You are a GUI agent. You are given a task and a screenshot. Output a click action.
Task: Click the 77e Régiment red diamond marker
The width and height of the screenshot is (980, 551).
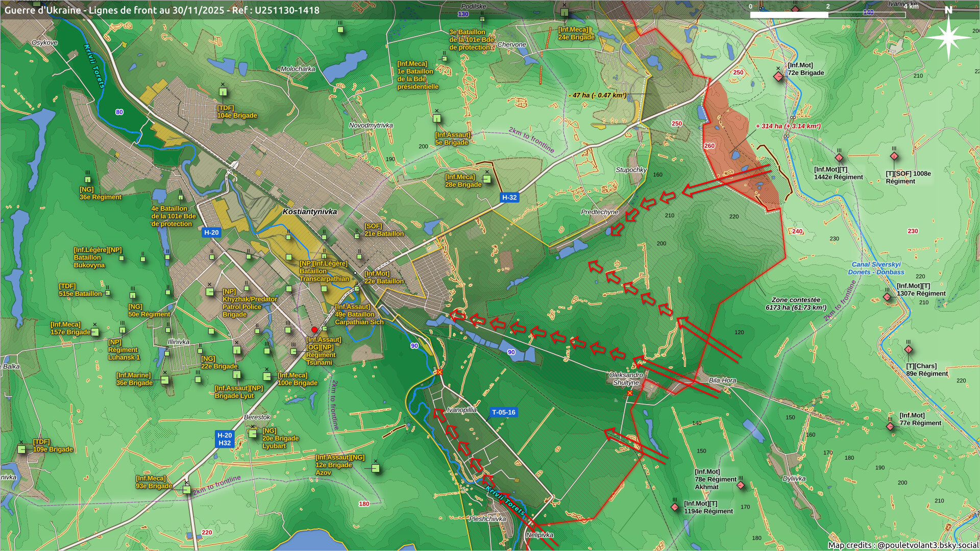[890, 427]
